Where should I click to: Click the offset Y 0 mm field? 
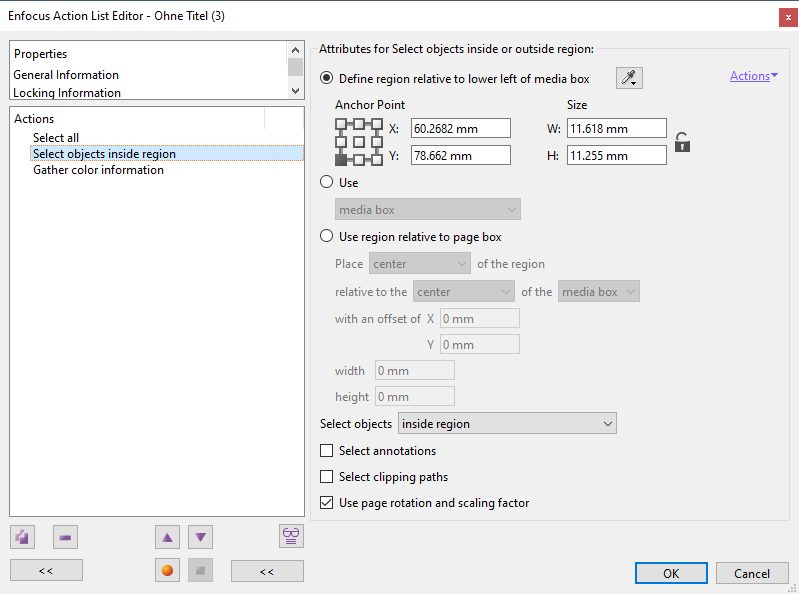click(480, 344)
